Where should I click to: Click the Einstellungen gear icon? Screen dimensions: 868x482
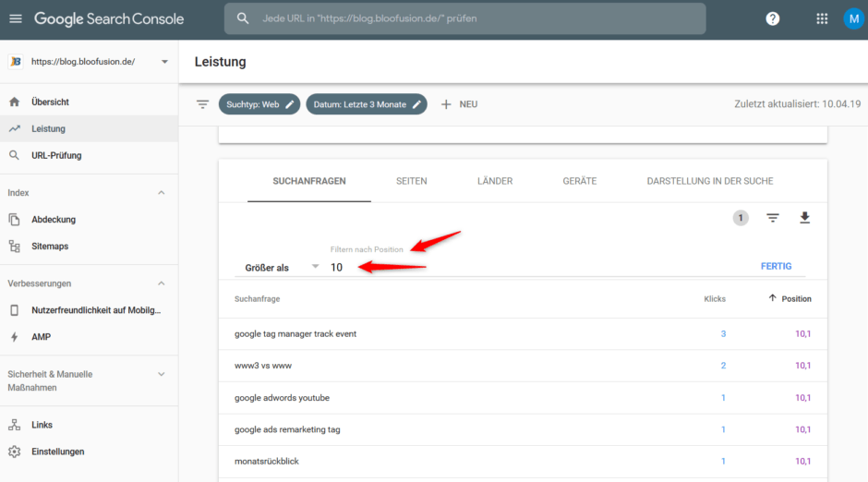click(15, 452)
